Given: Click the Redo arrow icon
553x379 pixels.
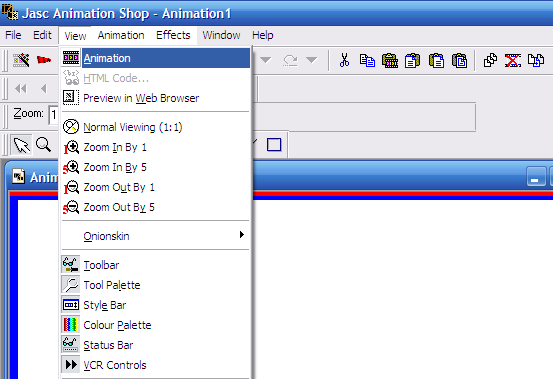Looking at the screenshot, I should pyautogui.click(x=290, y=60).
